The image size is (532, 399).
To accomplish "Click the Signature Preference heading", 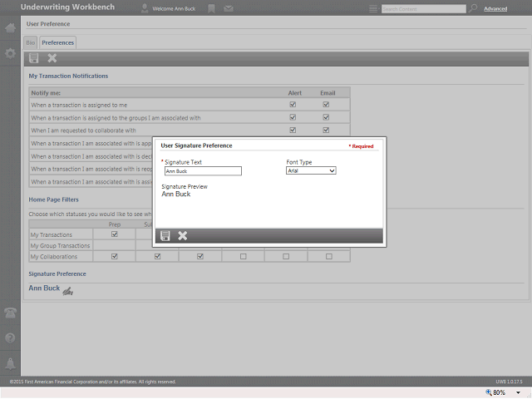I will pos(57,273).
